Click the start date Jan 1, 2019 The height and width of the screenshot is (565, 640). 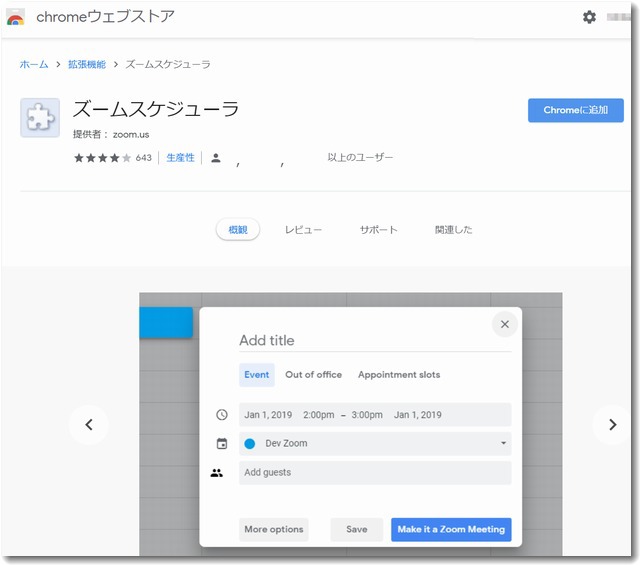pyautogui.click(x=268, y=415)
